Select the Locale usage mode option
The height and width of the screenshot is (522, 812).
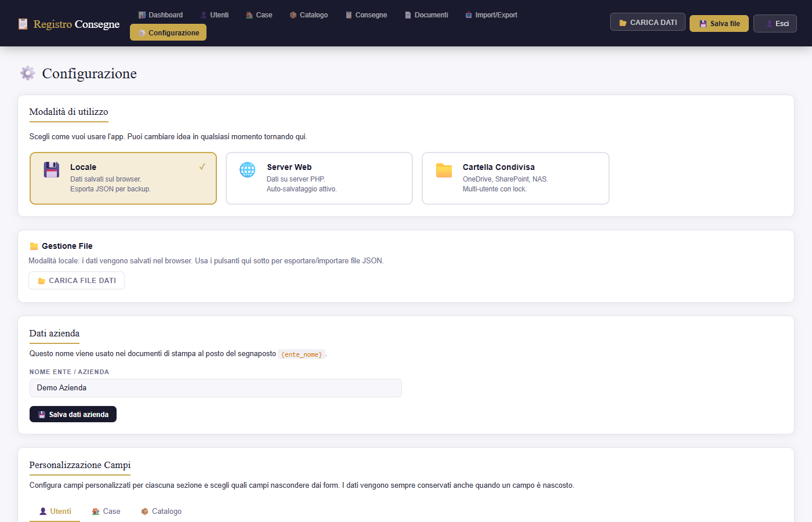(123, 178)
